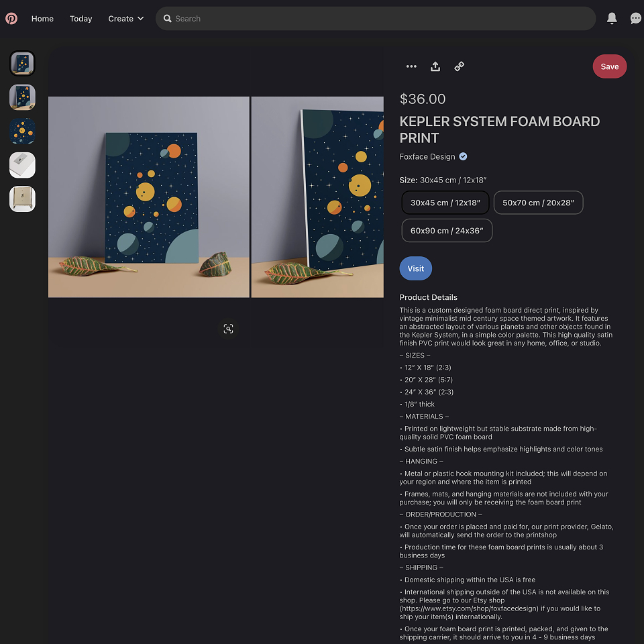The height and width of the screenshot is (644, 644).
Task: Expand the Create dropdown menu
Action: click(x=125, y=19)
